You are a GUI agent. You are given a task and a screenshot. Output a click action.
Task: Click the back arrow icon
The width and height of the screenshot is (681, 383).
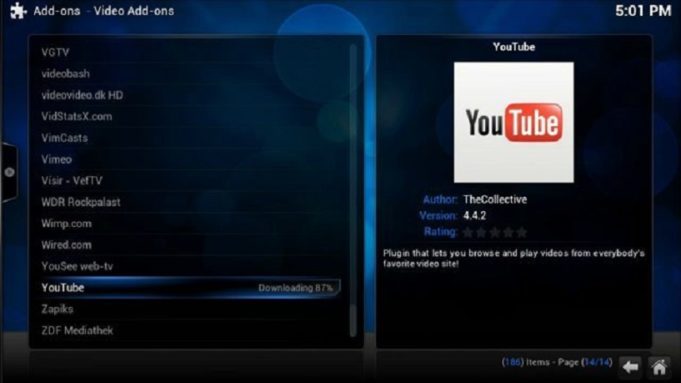coord(630,367)
